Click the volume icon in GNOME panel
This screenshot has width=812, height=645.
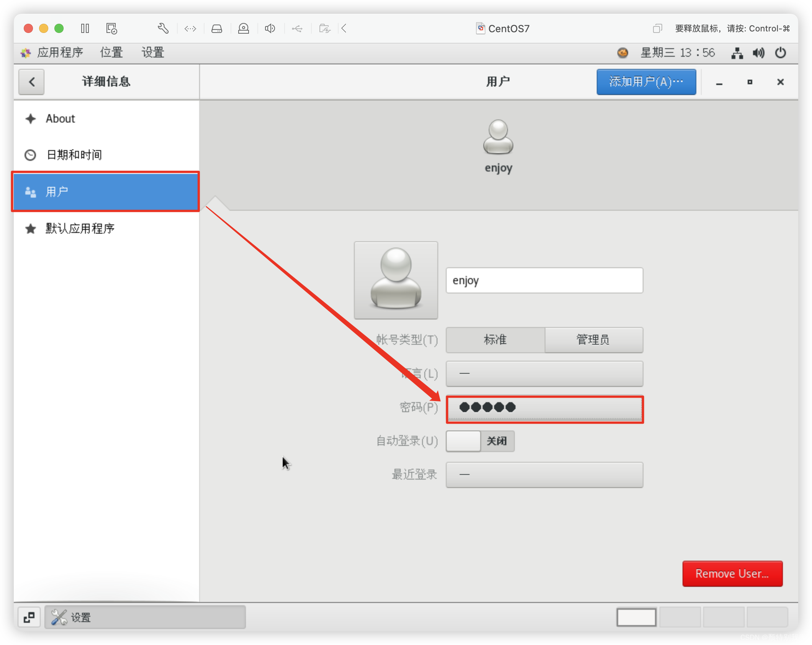(758, 53)
